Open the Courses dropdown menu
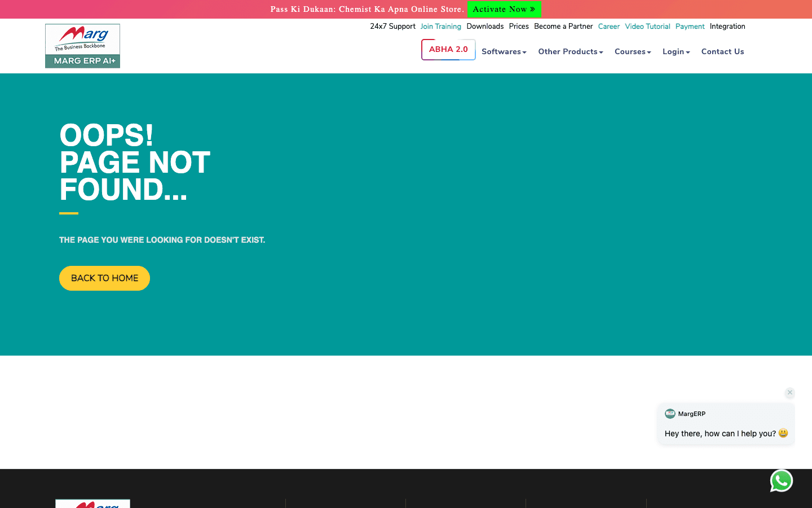The width and height of the screenshot is (812, 508). coord(633,51)
